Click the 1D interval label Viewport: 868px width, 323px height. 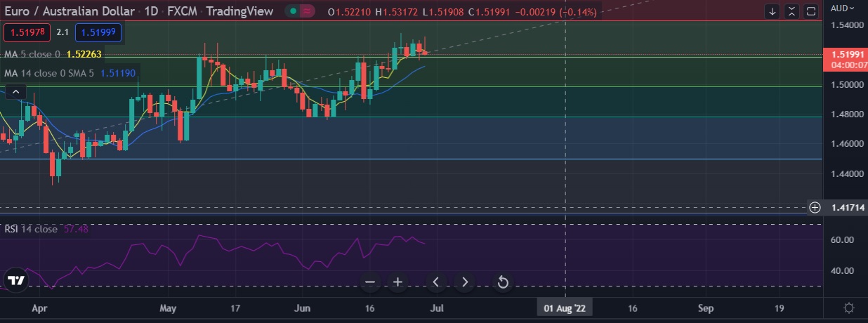(152, 11)
